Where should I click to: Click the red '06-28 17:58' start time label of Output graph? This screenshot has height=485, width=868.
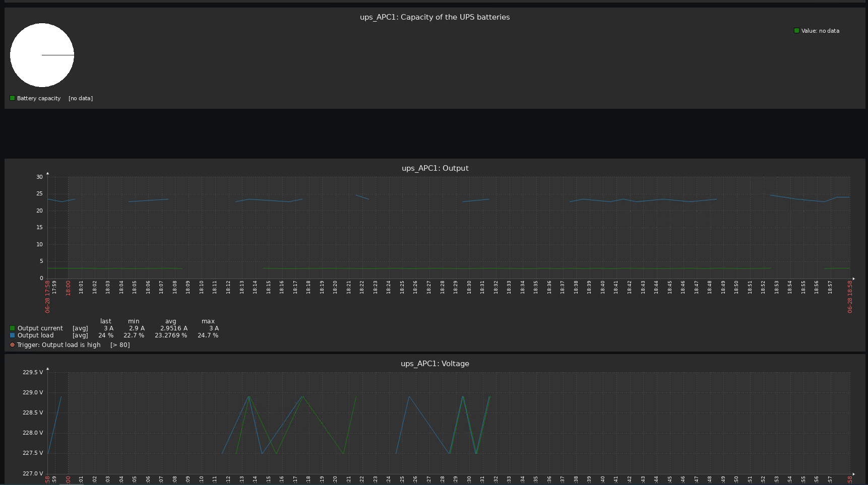click(47, 297)
